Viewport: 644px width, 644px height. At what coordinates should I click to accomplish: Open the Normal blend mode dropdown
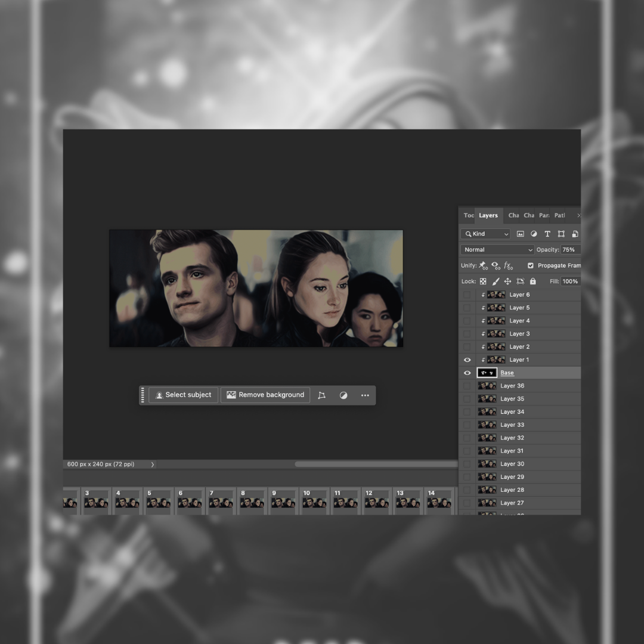[497, 250]
